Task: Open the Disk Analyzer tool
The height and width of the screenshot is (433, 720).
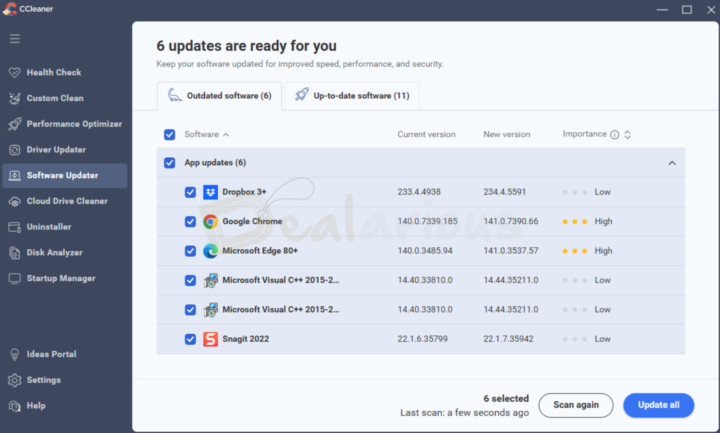Action: (54, 253)
